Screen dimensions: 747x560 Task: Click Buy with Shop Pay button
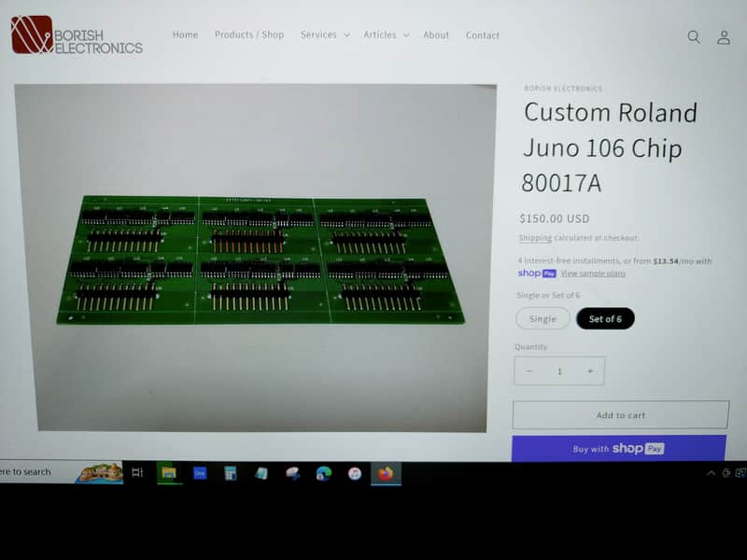(x=619, y=449)
